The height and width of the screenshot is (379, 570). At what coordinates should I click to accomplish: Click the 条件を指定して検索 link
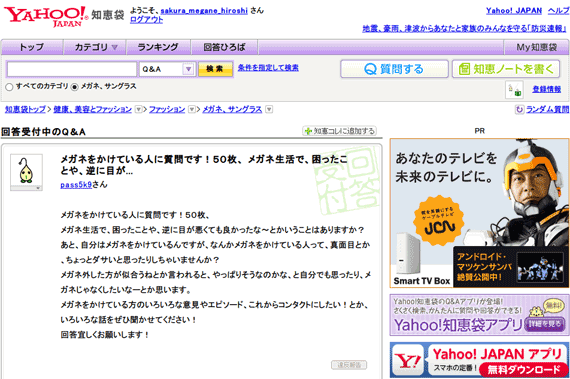pos(268,68)
